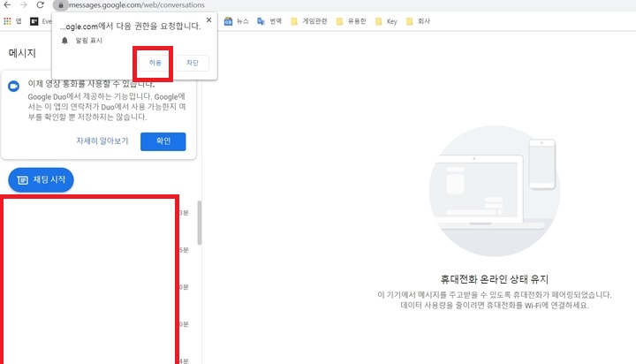This screenshot has width=636, height=364.
Task: Click the browser forward arrow
Action: 24,5
